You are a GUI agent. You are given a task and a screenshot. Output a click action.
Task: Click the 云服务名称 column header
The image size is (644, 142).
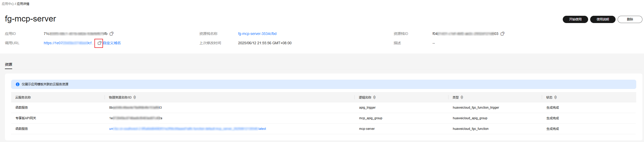point(23,98)
